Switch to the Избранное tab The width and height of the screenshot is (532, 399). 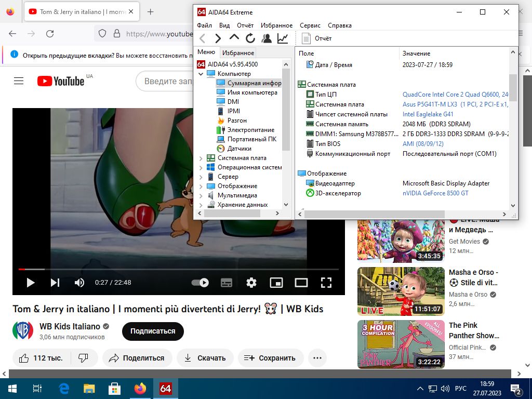[x=238, y=53]
